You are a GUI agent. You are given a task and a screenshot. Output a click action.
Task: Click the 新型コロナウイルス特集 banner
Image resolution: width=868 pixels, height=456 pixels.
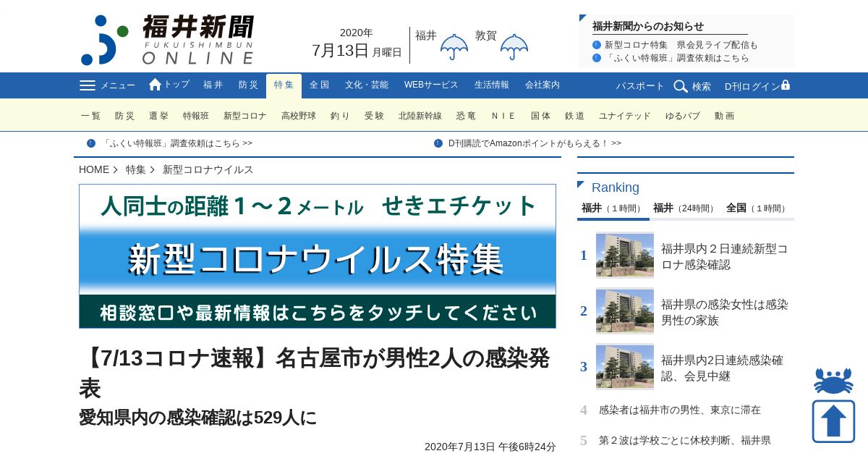[x=318, y=256]
